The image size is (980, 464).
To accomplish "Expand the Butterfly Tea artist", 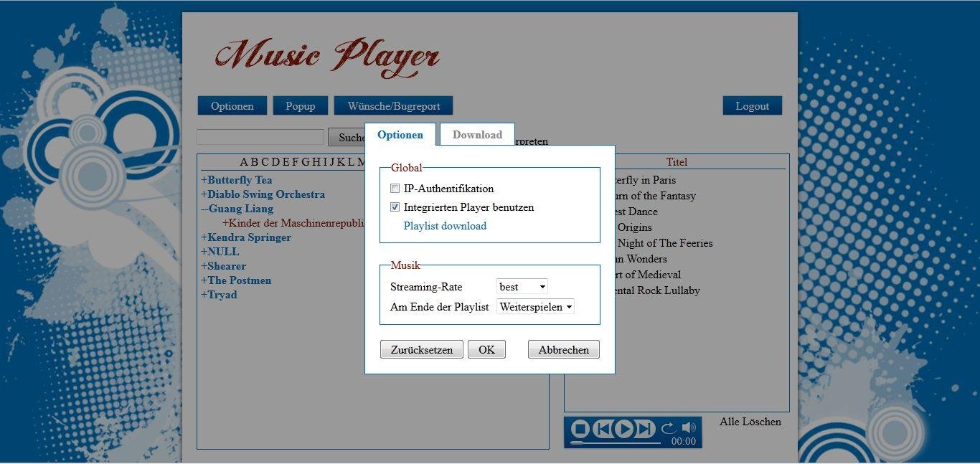I will (237, 180).
